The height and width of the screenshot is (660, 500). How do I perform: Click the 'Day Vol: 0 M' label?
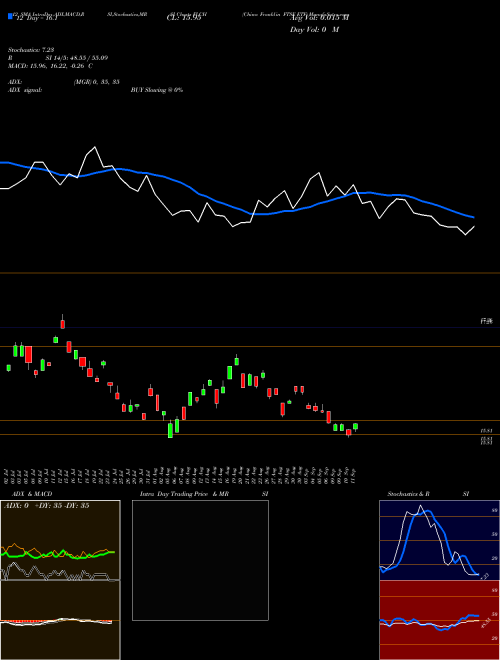314,29
